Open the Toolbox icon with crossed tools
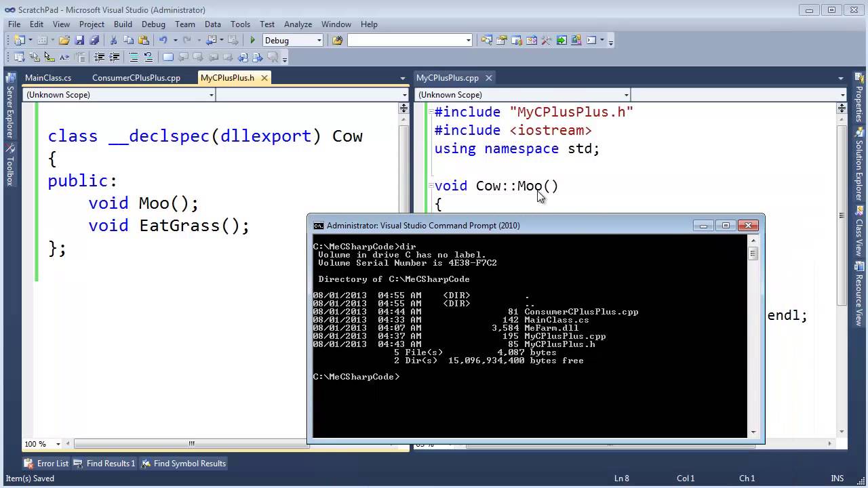 [547, 41]
